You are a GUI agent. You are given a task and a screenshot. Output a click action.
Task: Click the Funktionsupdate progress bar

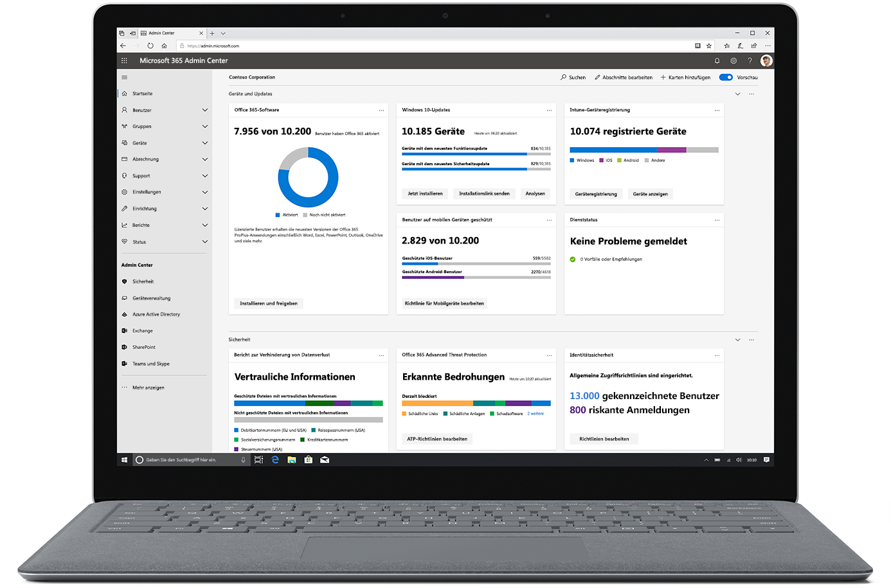[476, 154]
